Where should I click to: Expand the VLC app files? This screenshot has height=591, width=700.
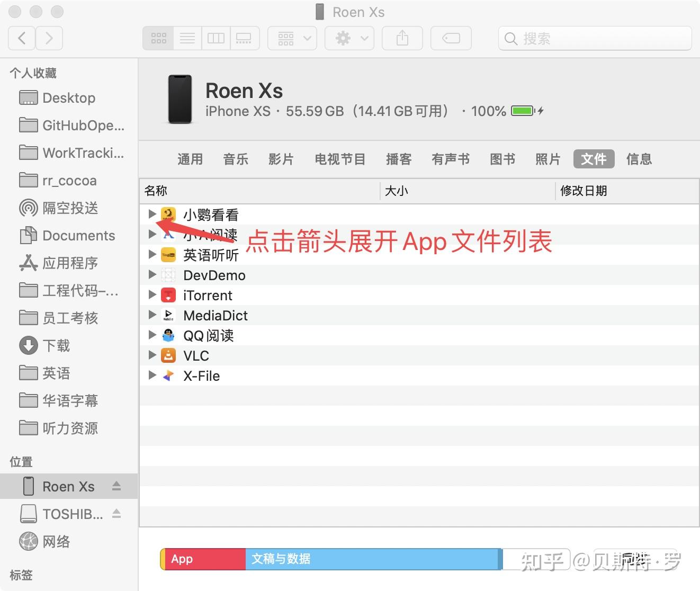point(152,355)
